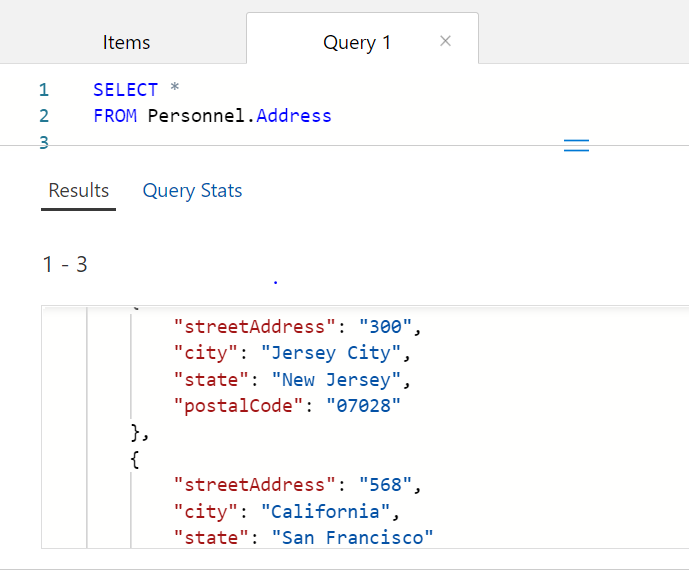Screen dimensions: 689x570
Task: Show the Query Stats tab
Action: pyautogui.click(x=192, y=191)
